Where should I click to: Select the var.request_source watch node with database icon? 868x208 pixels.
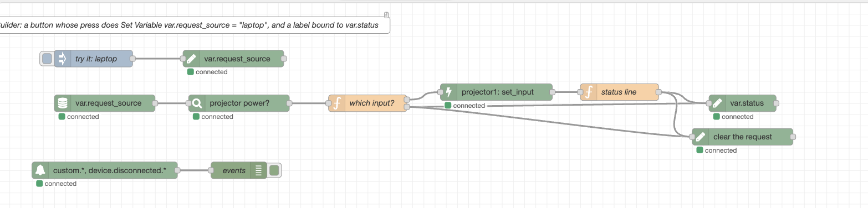tap(105, 103)
